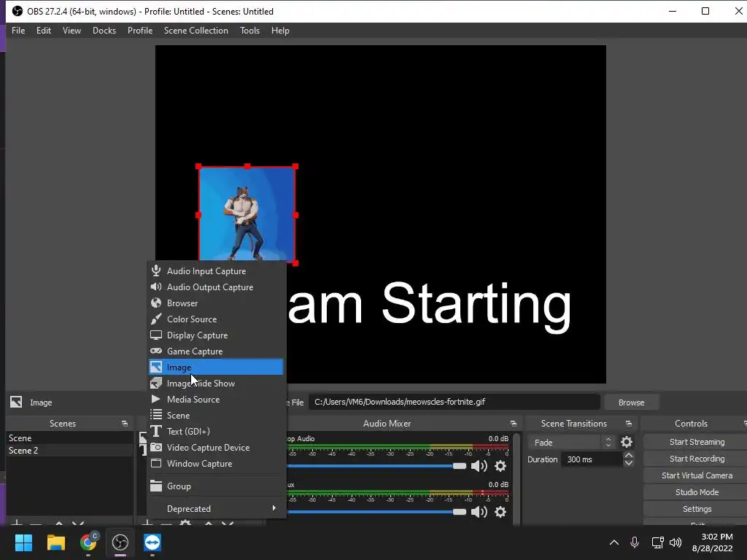Open the Edit menu
Screen dimensions: 747x560
[x=43, y=31]
